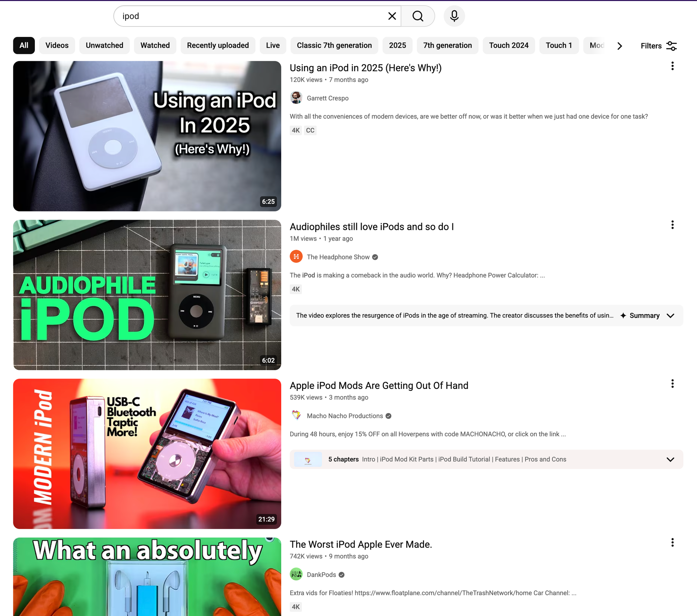The width and height of the screenshot is (697, 616).
Task: Click the 'Apple iPod Mods Are Getting Out Of Hand' title
Action: tap(379, 385)
